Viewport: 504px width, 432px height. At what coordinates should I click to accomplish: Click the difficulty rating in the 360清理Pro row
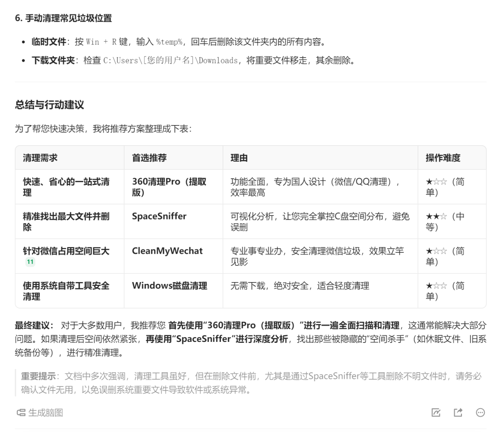tap(452, 187)
